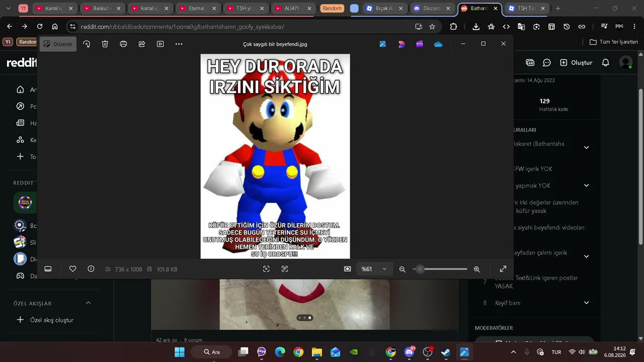Zoom in using the plus magnifier

(477, 269)
